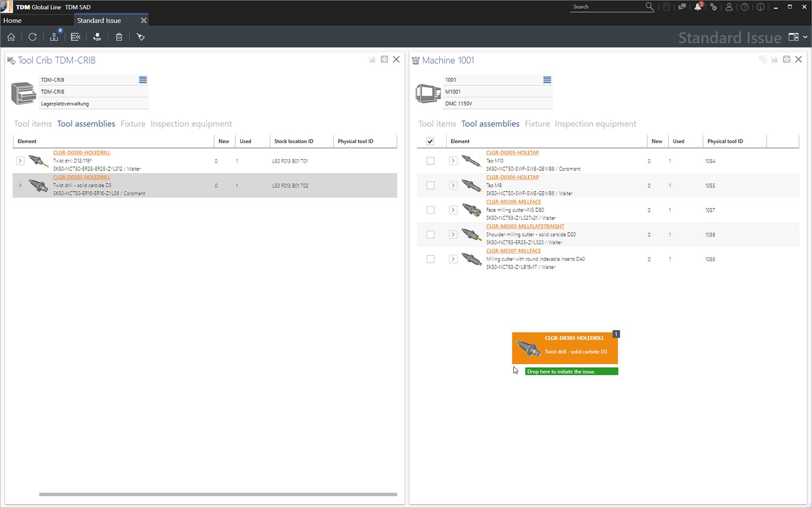Click the refresh icon in the toolbar
Screen dimensions: 812x508
click(32, 37)
